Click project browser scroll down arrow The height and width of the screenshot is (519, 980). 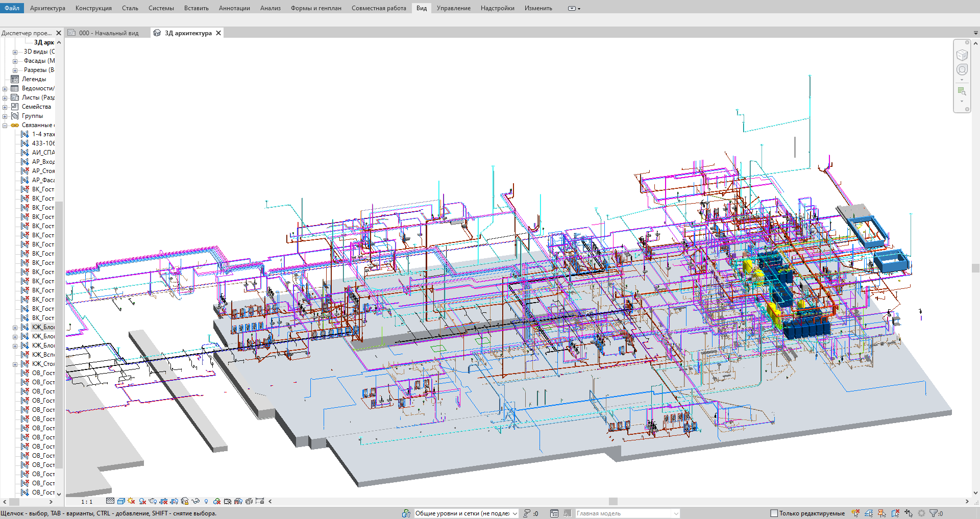59,494
